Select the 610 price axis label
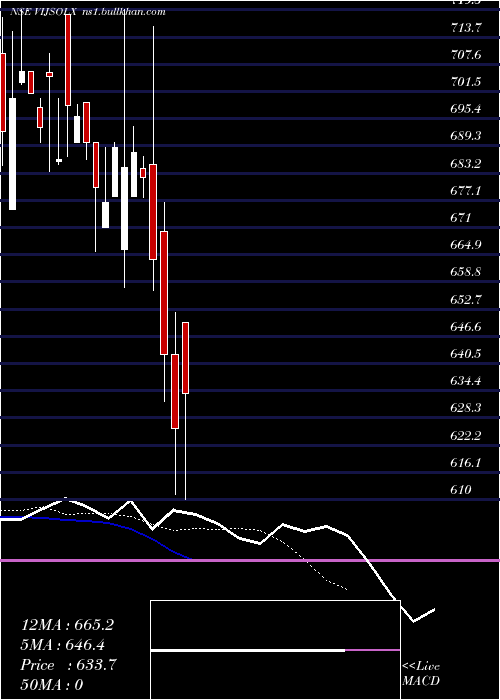This screenshot has width=500, height=700. 461,490
